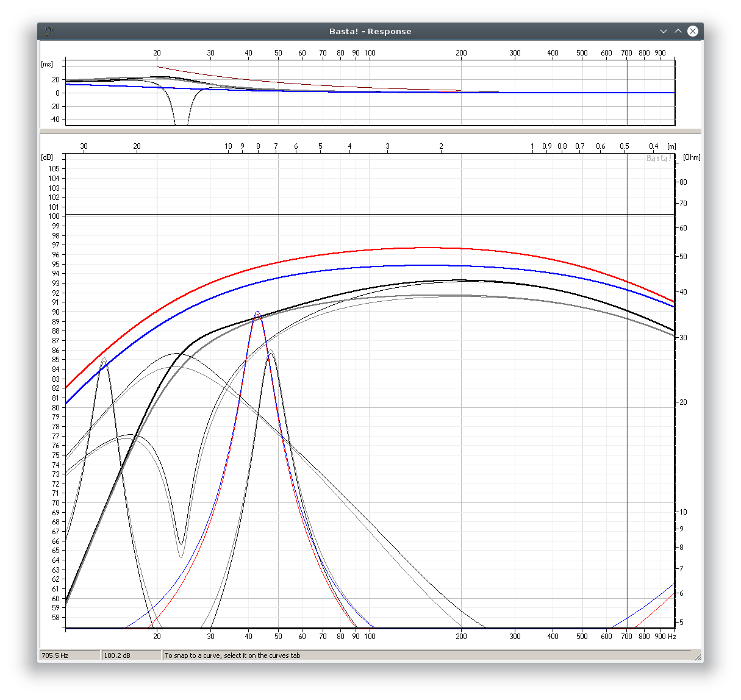Click the 105 label on the dB axis
Screen dimensions: 741x700
point(54,168)
